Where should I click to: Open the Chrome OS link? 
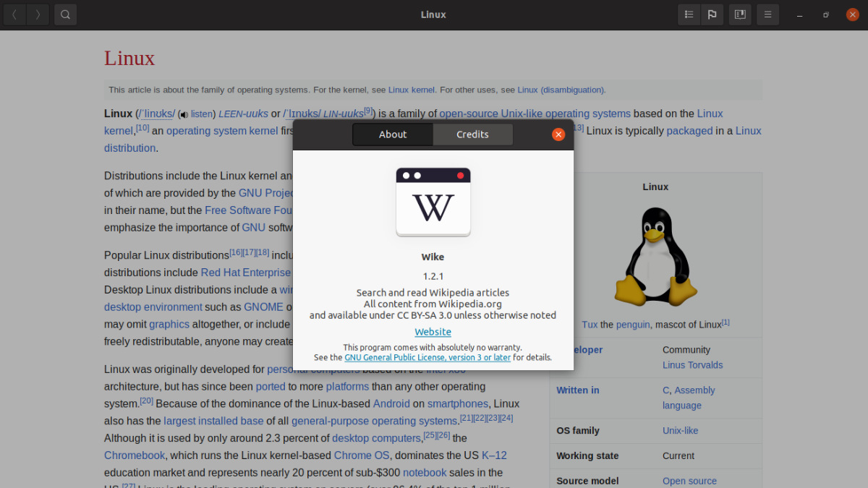(362, 455)
